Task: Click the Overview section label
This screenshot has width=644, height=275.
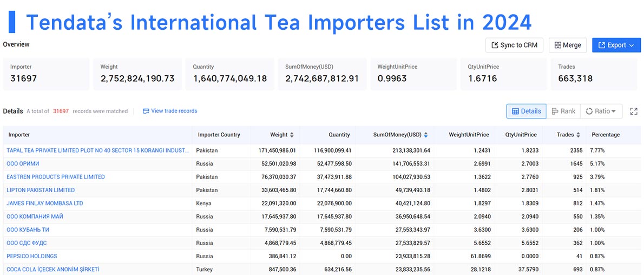Action: pyautogui.click(x=16, y=44)
